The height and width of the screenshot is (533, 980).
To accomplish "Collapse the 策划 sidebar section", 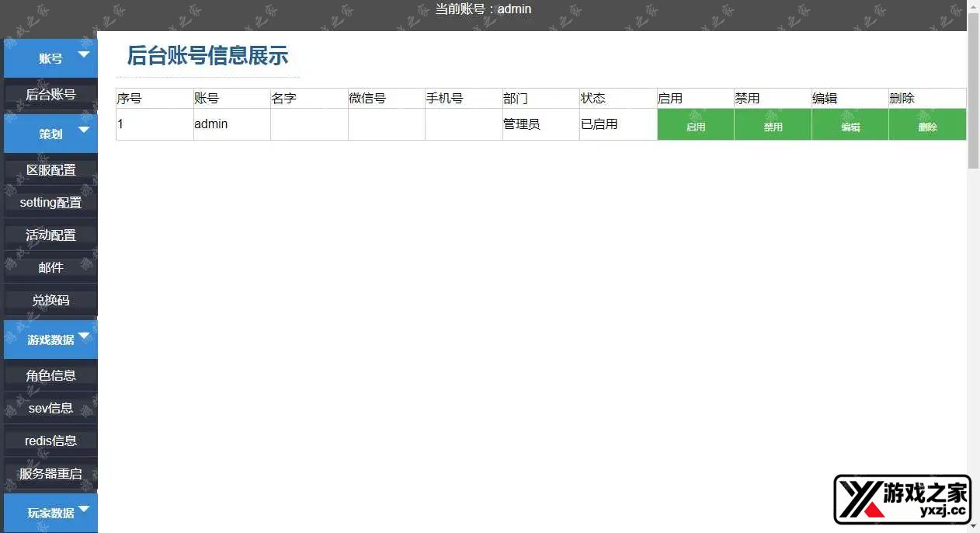I will point(51,134).
